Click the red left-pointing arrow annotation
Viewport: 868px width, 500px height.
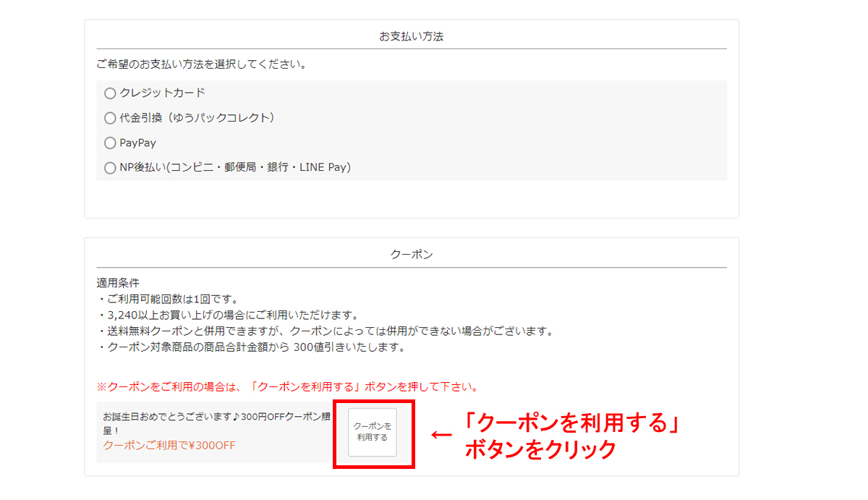[x=441, y=435]
